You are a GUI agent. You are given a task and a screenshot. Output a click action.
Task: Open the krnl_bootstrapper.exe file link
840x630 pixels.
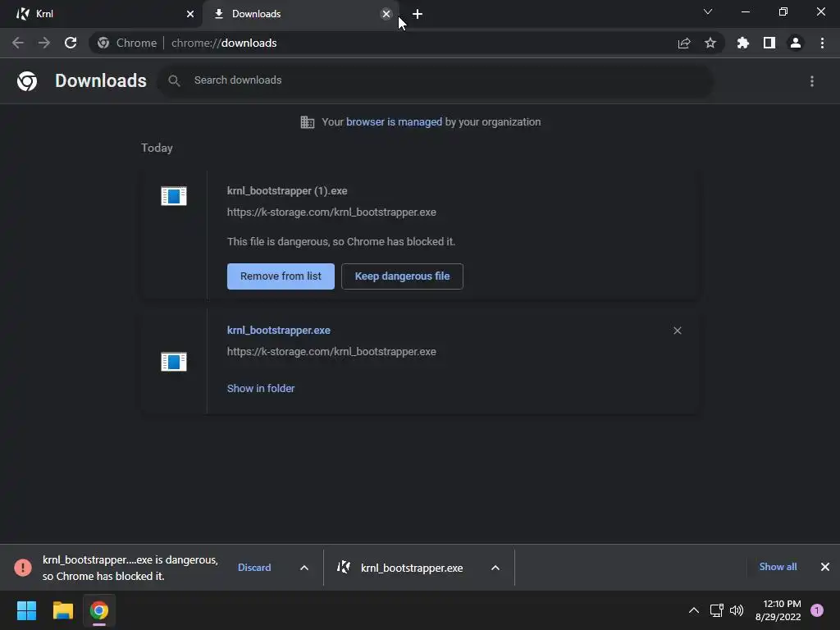[279, 331]
